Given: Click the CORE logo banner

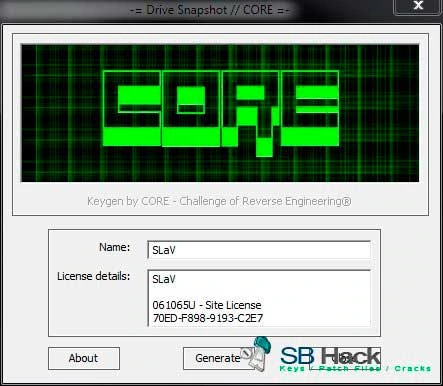Looking at the screenshot, I should pyautogui.click(x=220, y=113).
